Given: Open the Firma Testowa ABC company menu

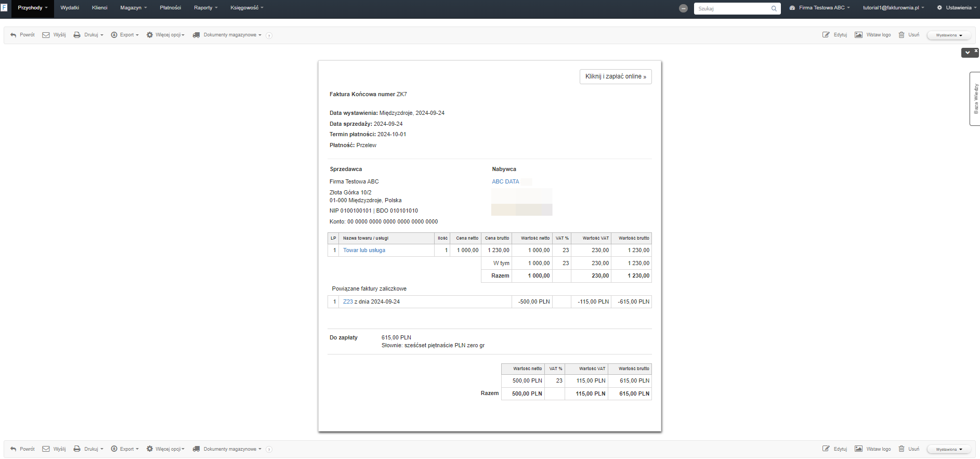Looking at the screenshot, I should tap(819, 8).
